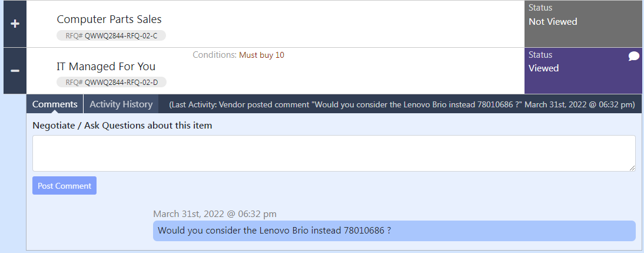Click the Conditions: label

click(x=214, y=55)
